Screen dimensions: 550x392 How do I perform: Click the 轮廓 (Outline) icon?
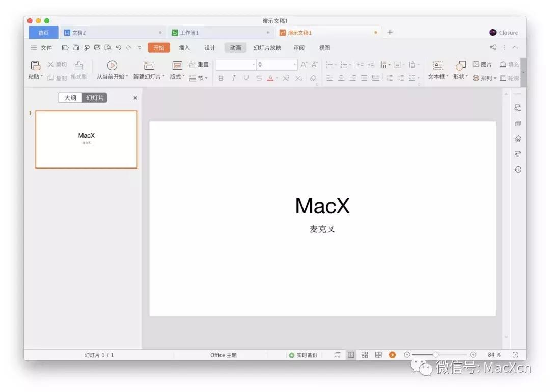[506, 78]
